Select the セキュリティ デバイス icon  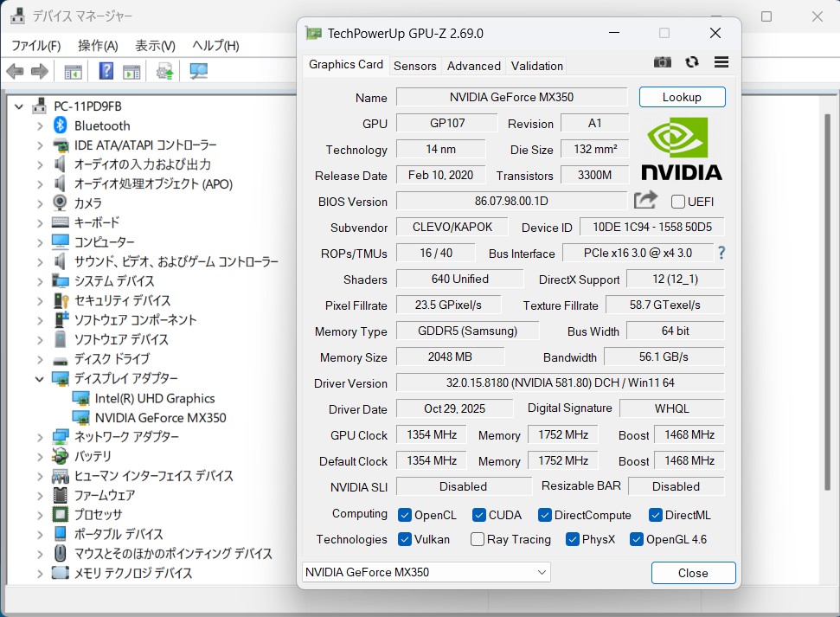61,300
